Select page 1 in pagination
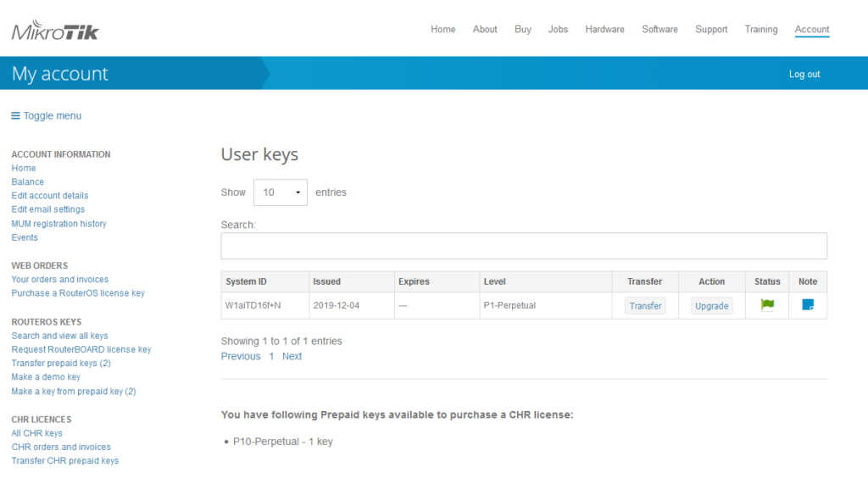The height and width of the screenshot is (484, 868). pos(271,356)
